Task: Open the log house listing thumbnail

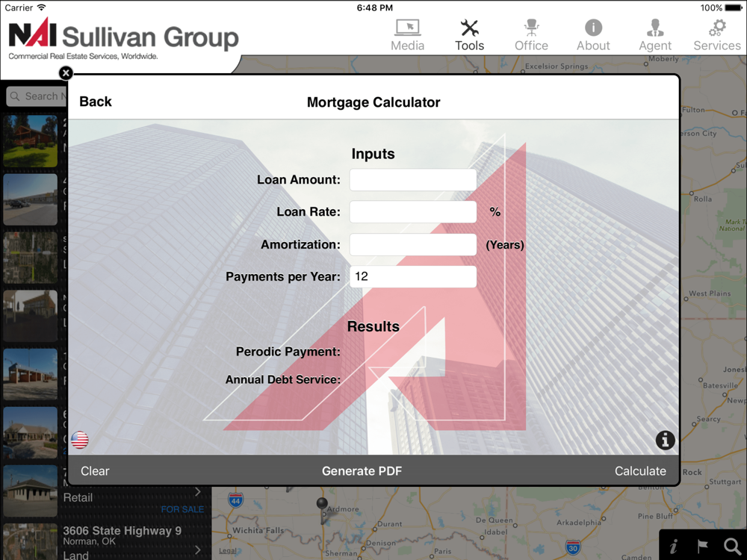Action: point(31,141)
